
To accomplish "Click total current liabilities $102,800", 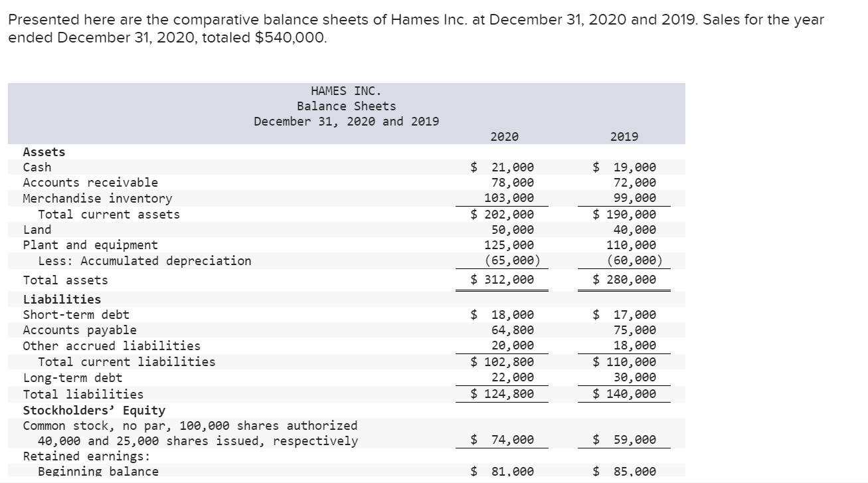I will coord(502,362).
